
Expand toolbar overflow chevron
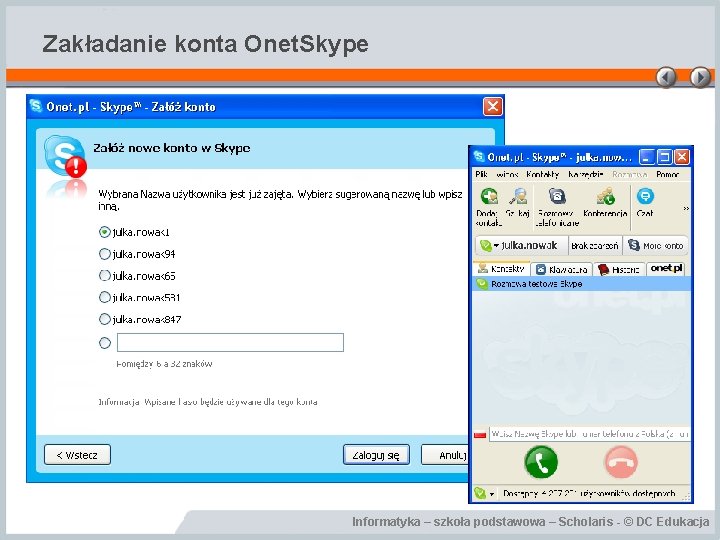pos(686,208)
